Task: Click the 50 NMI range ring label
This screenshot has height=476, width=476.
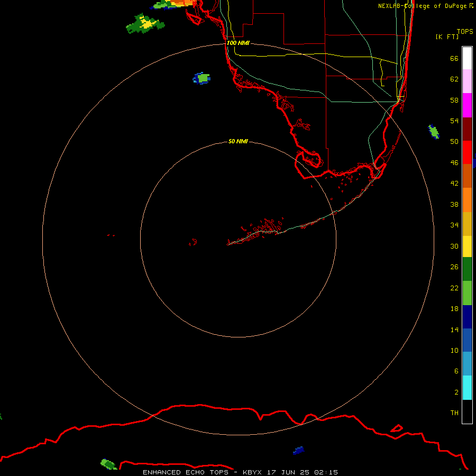Action: (x=238, y=141)
